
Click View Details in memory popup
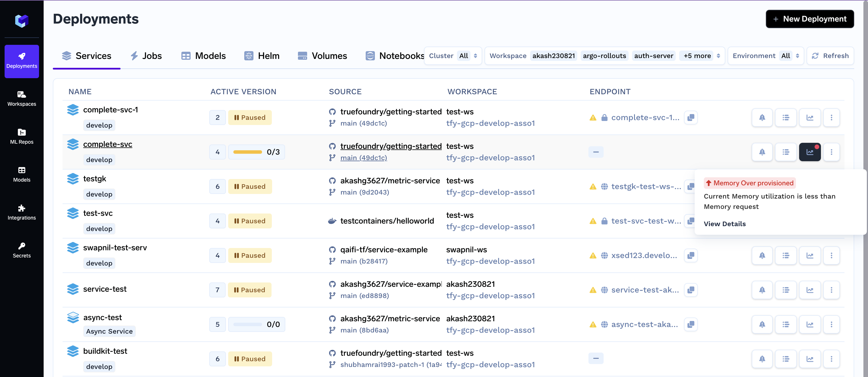click(724, 224)
